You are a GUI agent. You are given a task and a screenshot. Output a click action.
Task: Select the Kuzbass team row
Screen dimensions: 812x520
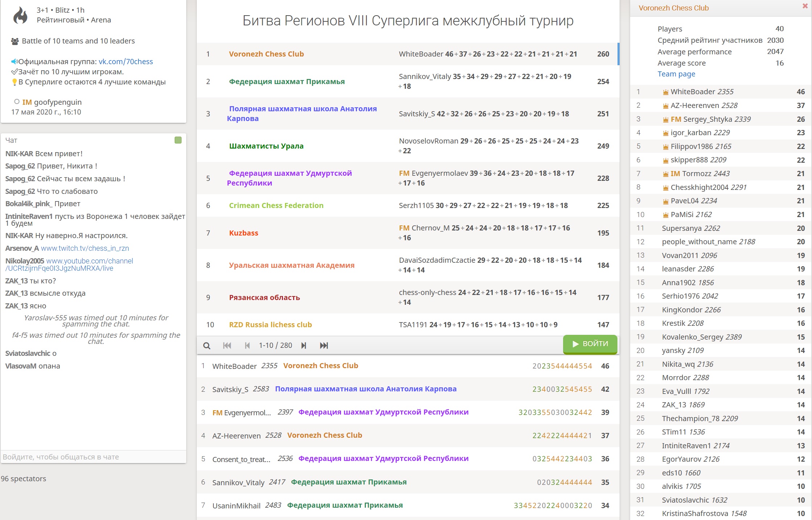[408, 233]
